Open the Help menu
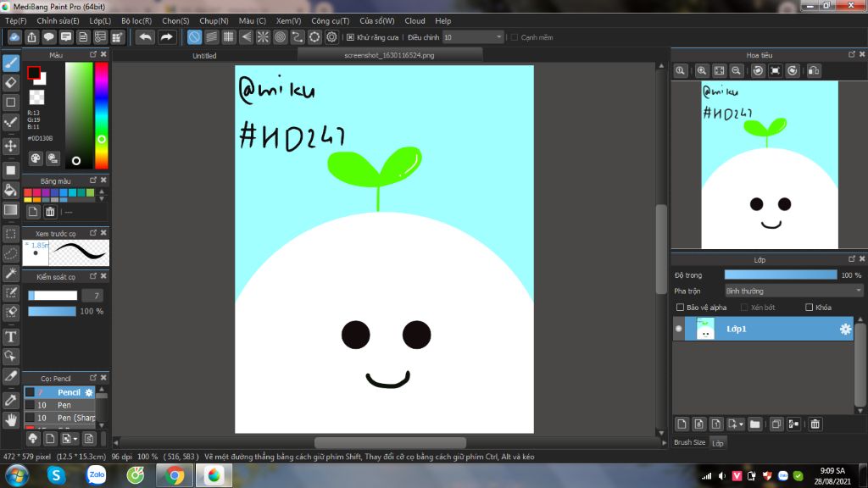 pos(442,20)
